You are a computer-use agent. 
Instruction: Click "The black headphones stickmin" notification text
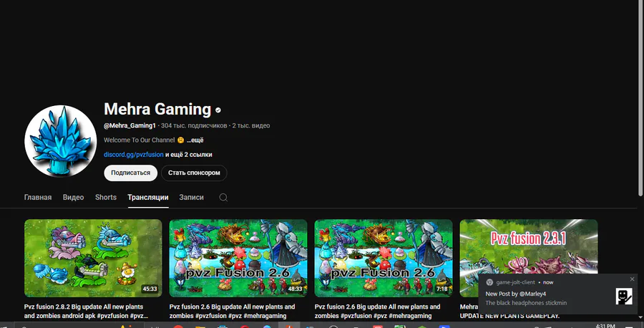coord(526,303)
